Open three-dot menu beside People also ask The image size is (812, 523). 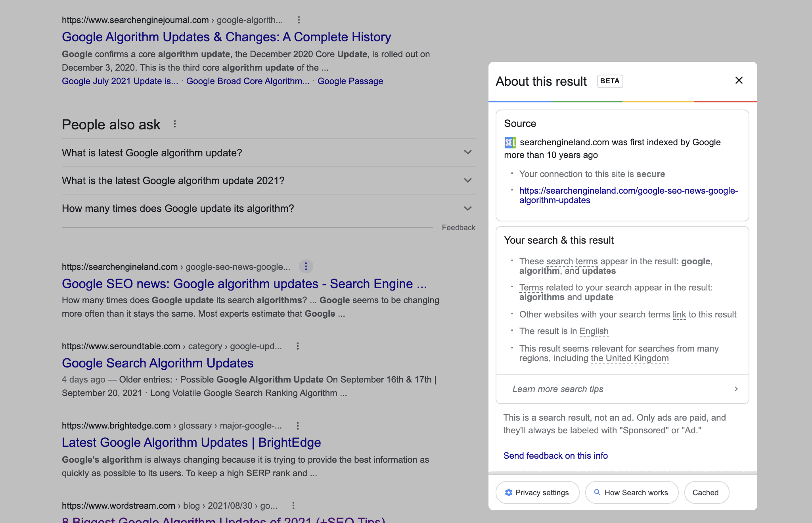tap(175, 124)
